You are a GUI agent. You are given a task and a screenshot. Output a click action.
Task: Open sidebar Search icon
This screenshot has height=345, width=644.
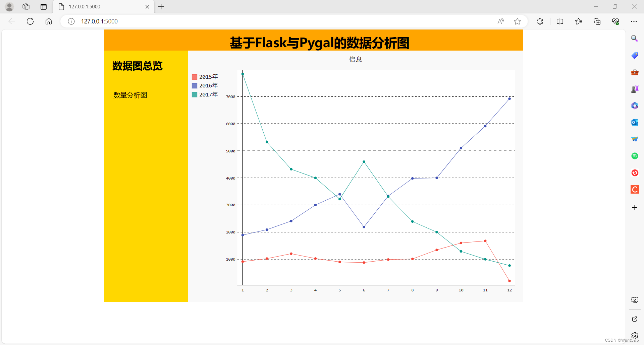point(635,39)
